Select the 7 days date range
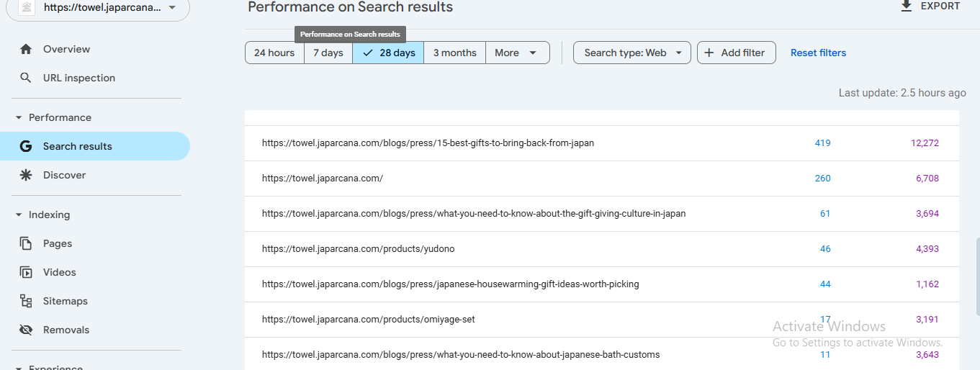Screen dimensions: 980x370 (x=328, y=53)
